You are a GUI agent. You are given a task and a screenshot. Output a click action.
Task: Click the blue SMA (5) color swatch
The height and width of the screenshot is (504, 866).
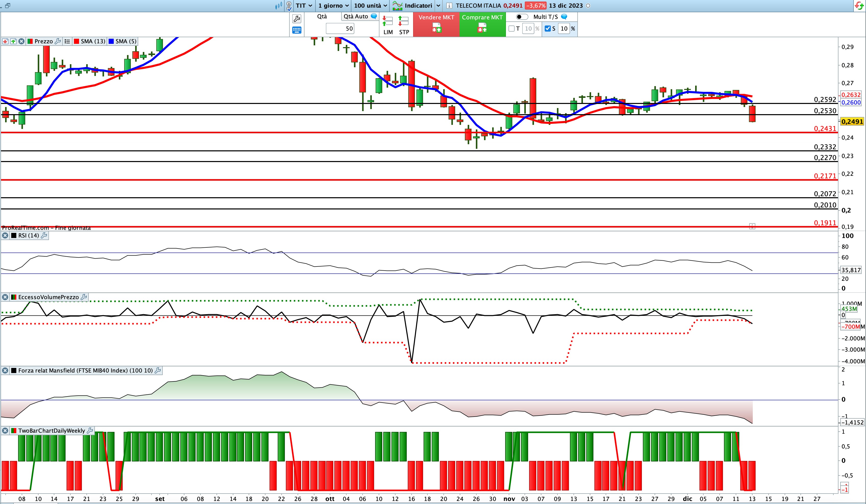click(x=111, y=41)
